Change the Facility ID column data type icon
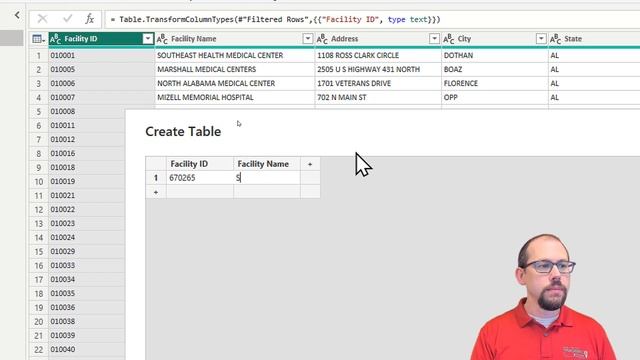Screen dimensions: 640x360 [56, 39]
